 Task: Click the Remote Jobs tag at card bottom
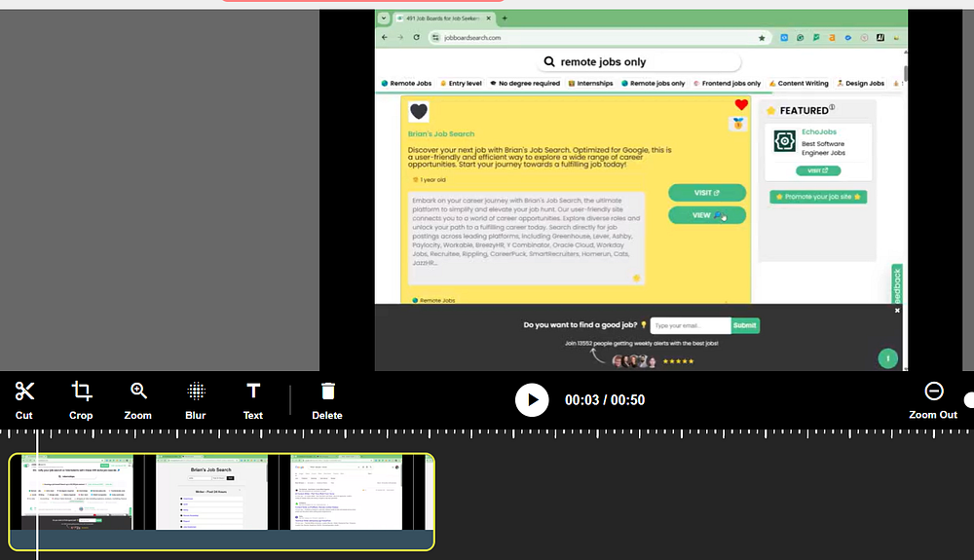433,301
